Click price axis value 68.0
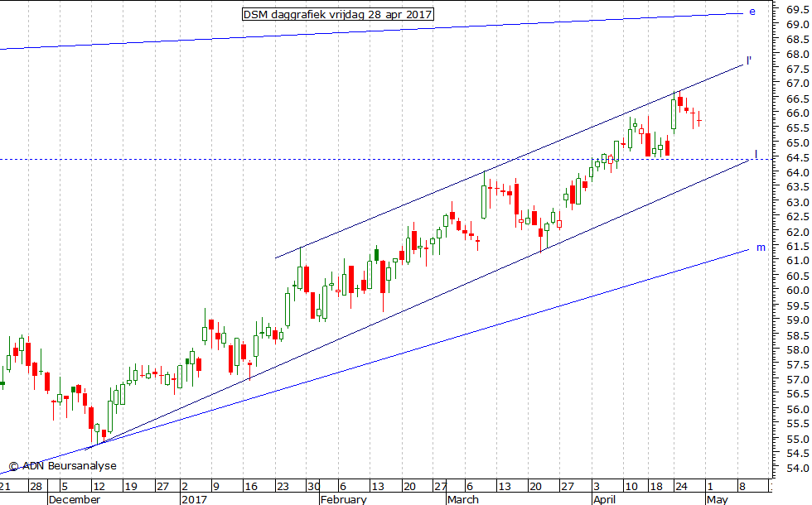This screenshot has height=505, width=812. tap(798, 54)
